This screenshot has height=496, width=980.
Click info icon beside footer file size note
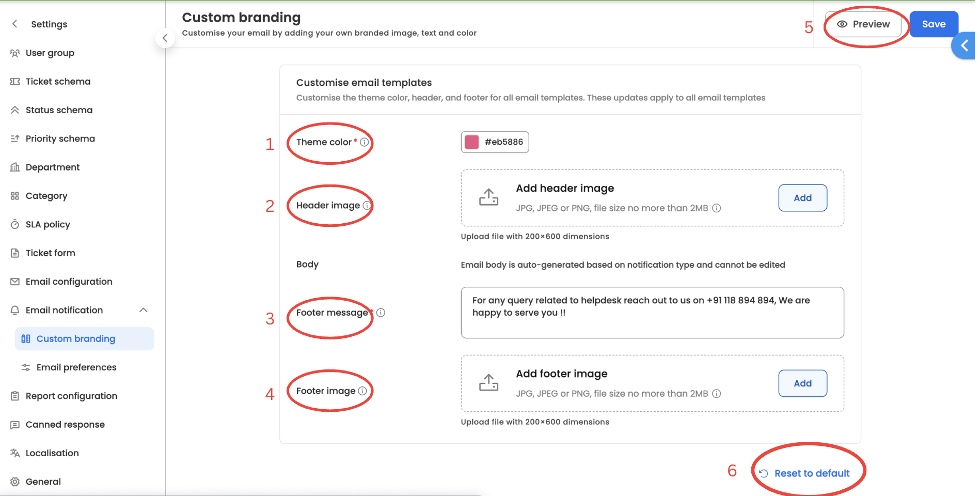coord(717,394)
